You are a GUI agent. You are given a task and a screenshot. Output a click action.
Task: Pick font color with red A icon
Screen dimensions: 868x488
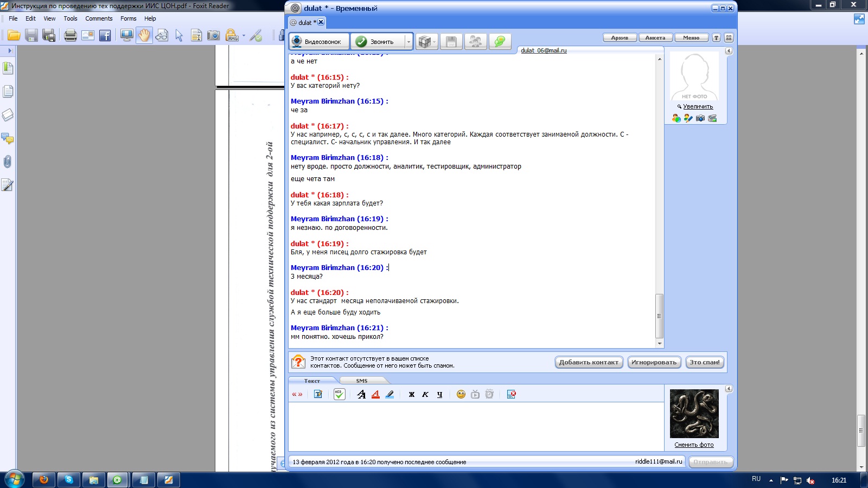point(375,394)
